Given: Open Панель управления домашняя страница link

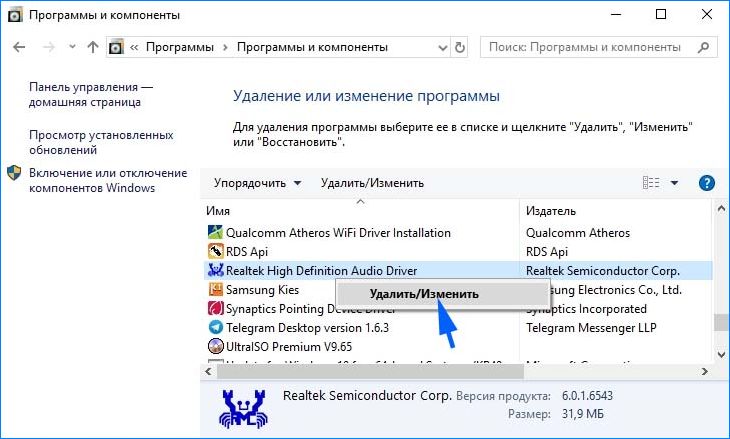Looking at the screenshot, I should pyautogui.click(x=91, y=94).
